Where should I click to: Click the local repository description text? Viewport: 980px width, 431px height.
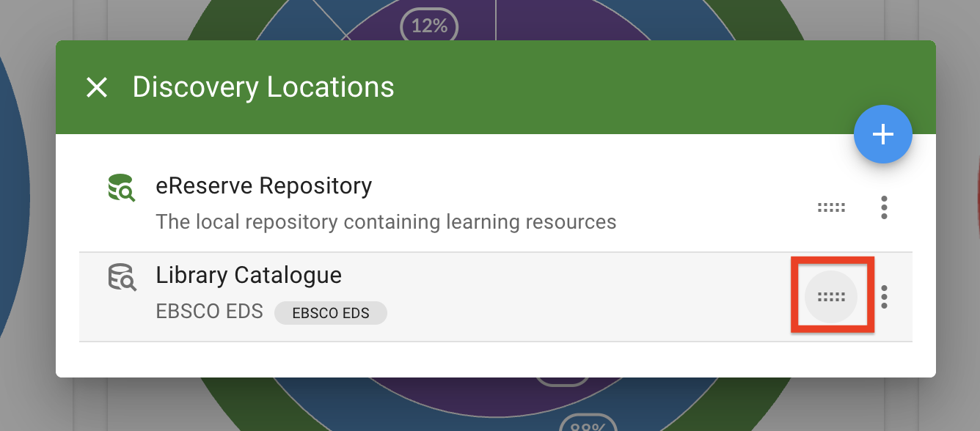coord(386,221)
